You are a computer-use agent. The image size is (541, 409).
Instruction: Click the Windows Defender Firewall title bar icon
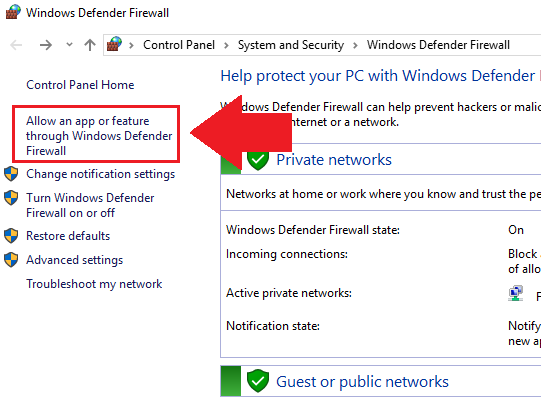coord(13,12)
